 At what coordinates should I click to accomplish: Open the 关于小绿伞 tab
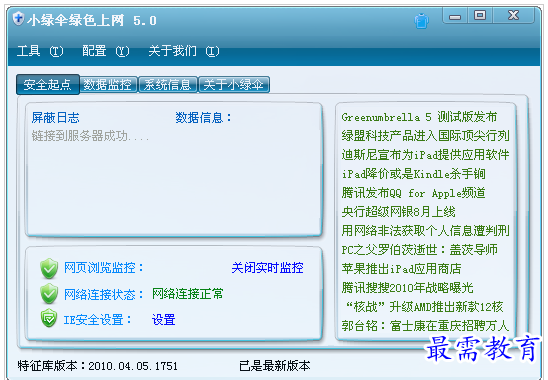pyautogui.click(x=234, y=85)
